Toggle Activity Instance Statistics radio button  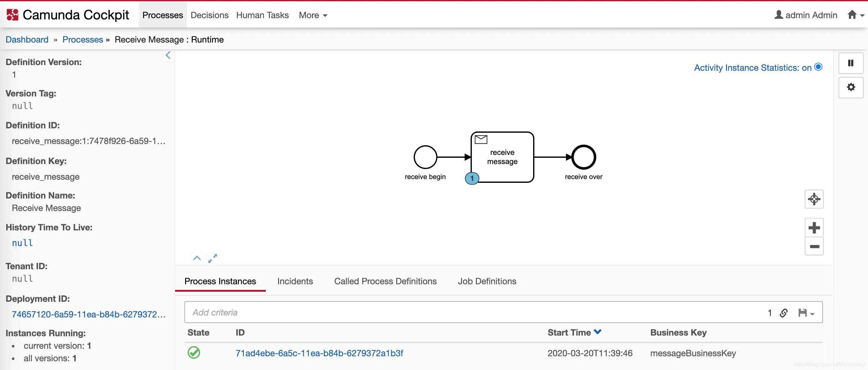click(818, 67)
